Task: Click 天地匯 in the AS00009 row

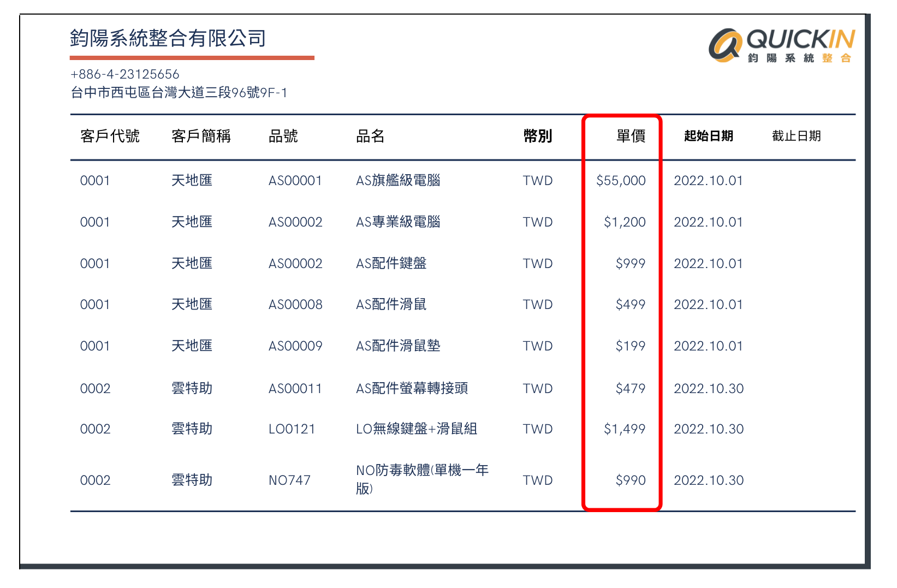Action: click(192, 346)
